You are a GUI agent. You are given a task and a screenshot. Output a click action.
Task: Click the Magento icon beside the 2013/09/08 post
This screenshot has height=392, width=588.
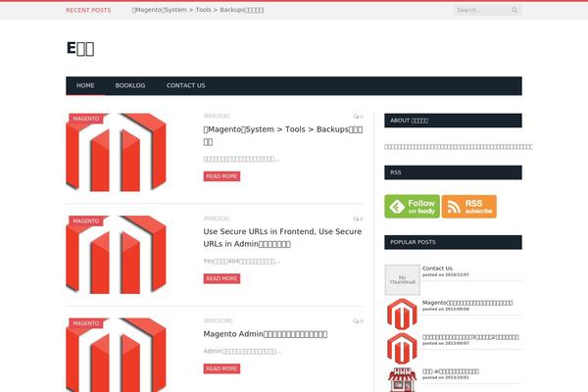402,314
